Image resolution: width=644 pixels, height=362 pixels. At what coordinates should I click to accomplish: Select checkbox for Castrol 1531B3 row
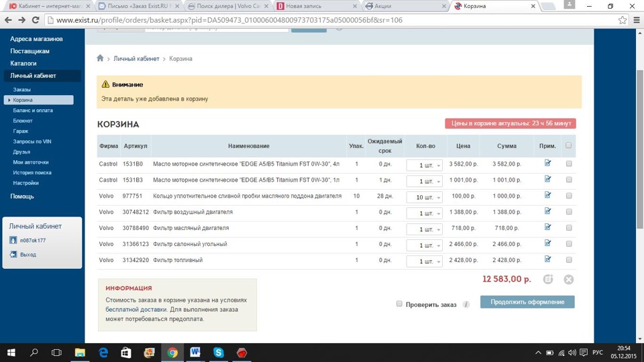569,180
